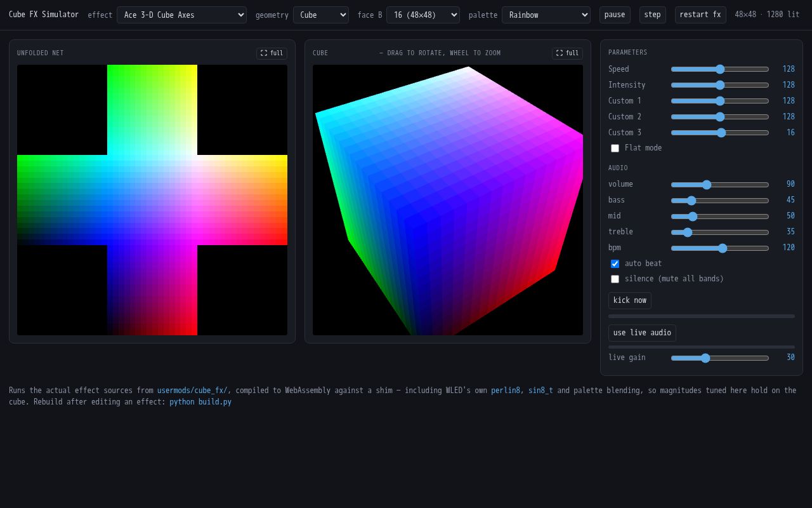This screenshot has width=812, height=508.
Task: Adjust the Intensity slider
Action: [x=720, y=85]
